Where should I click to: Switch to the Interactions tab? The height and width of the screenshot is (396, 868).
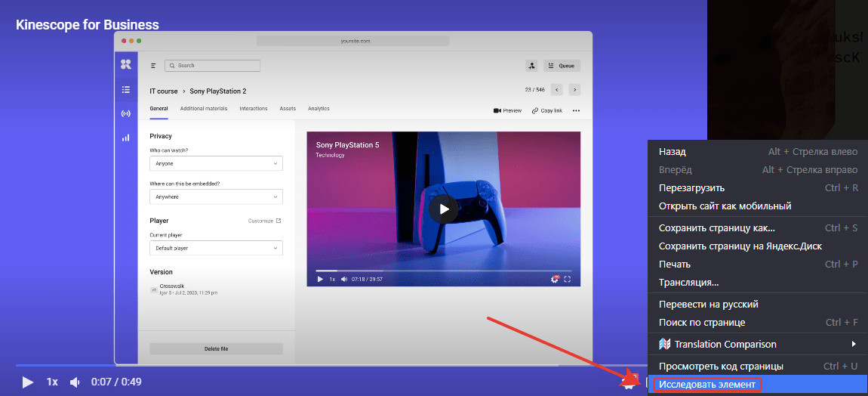254,109
